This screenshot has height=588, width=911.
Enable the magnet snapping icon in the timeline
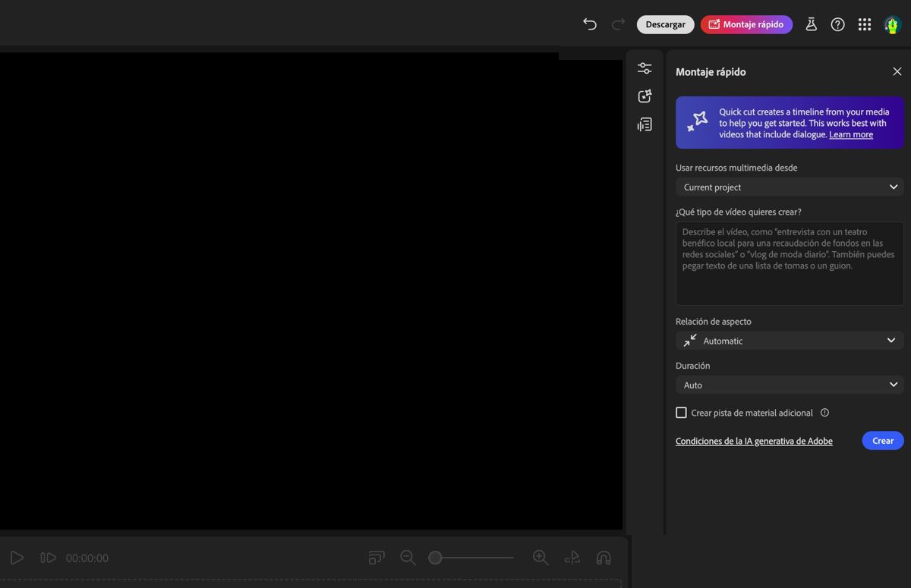[x=604, y=557]
